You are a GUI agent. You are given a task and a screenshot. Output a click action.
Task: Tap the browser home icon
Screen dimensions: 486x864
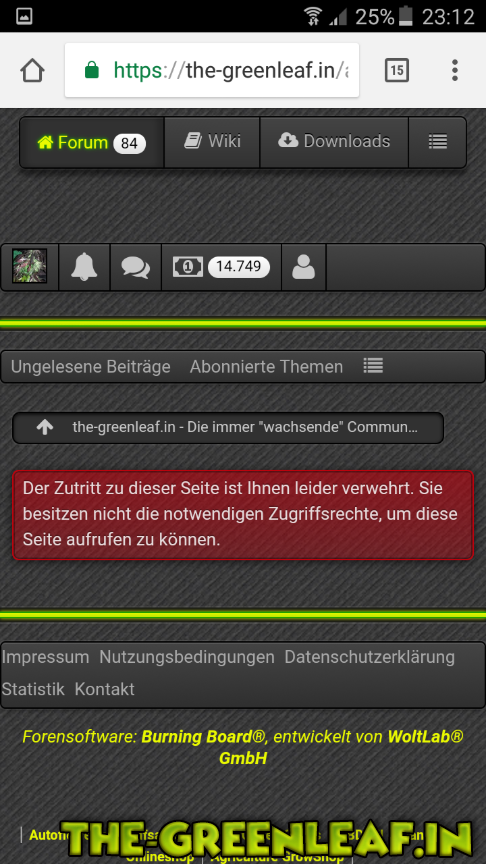click(x=33, y=70)
